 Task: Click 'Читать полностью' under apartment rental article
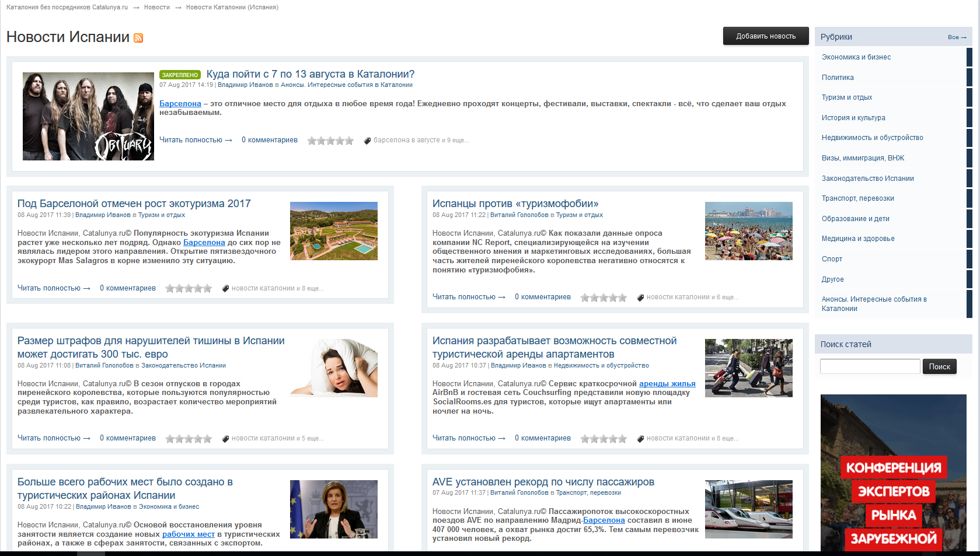tap(469, 438)
